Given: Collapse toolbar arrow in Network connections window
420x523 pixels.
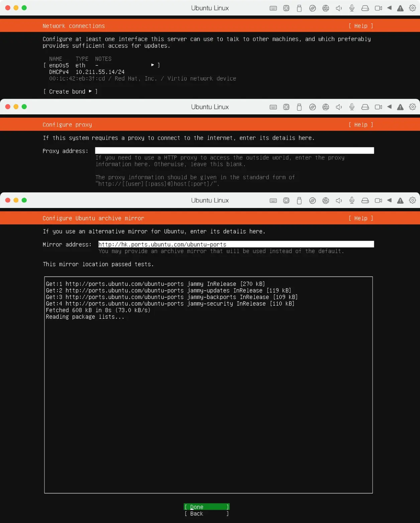Looking at the screenshot, I should (x=389, y=8).
